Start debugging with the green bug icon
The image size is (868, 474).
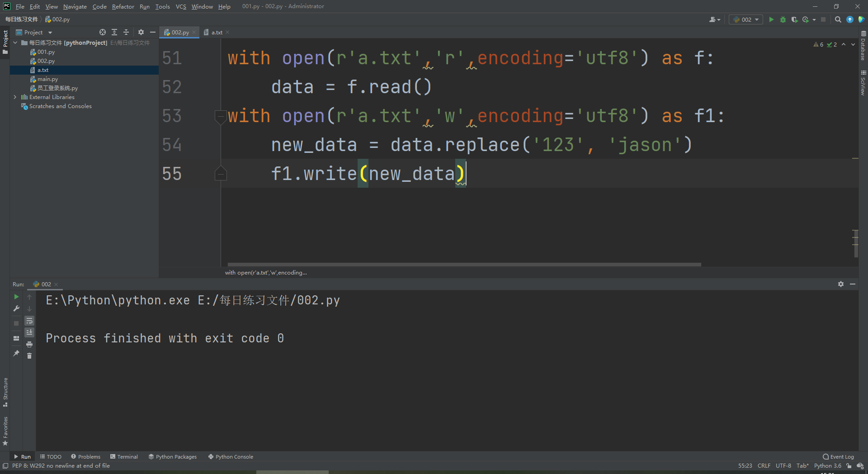[783, 19]
